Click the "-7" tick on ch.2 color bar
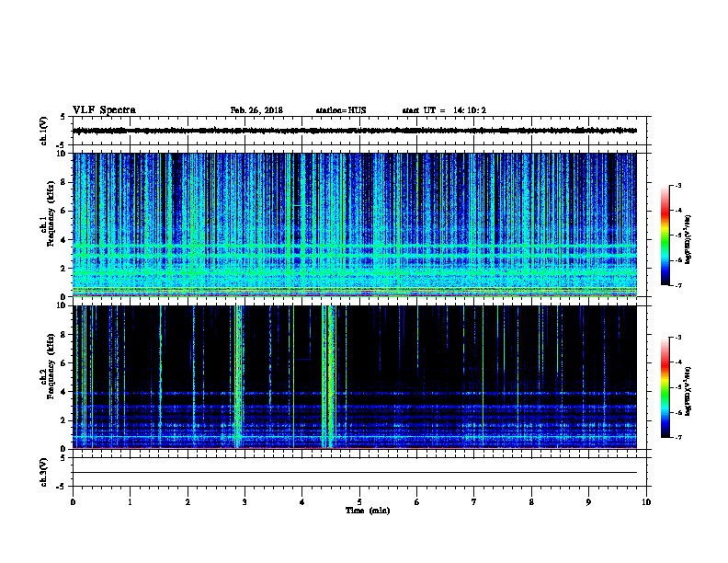The image size is (728, 563). click(677, 438)
